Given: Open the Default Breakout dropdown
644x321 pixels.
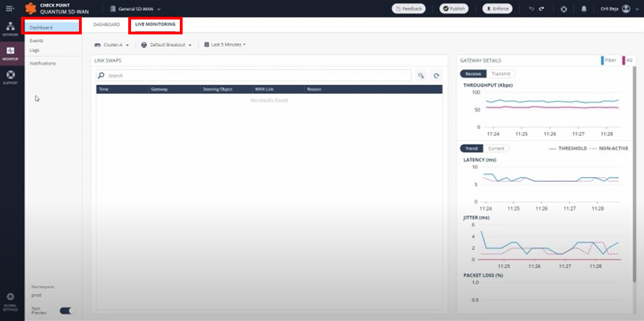Looking at the screenshot, I should (x=166, y=45).
